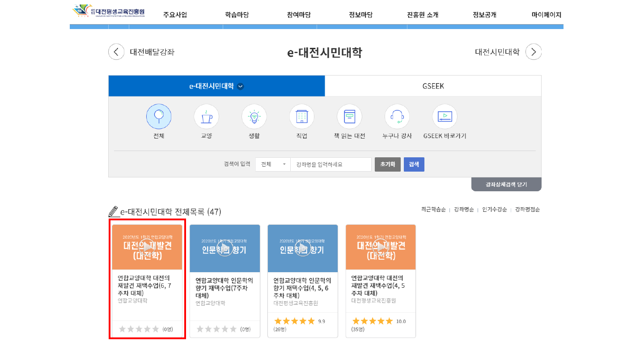Click the GSEEK 바로가기 monitor icon
Viewport: 644px width, 362px height.
(445, 117)
